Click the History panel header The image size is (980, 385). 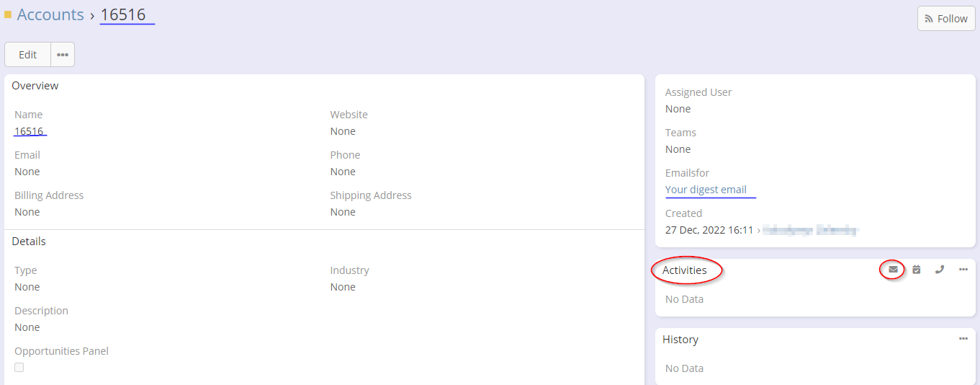(680, 340)
